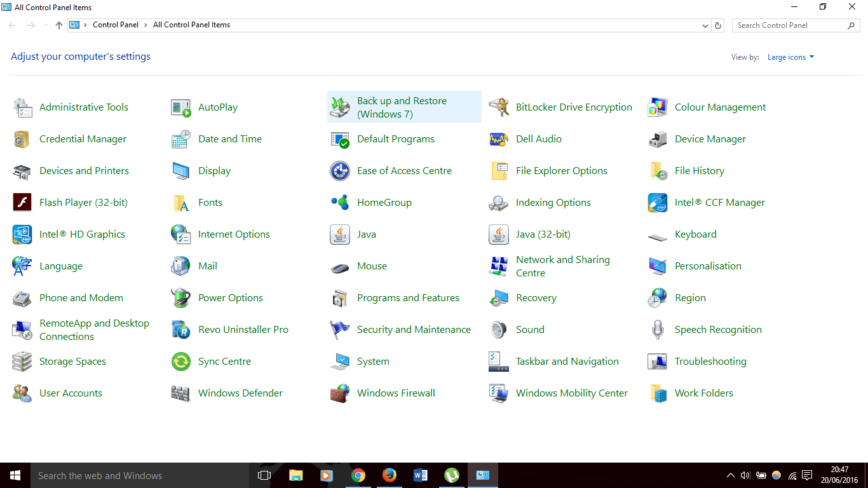Open the Device Manager icon
This screenshot has height=488, width=868.
(658, 139)
